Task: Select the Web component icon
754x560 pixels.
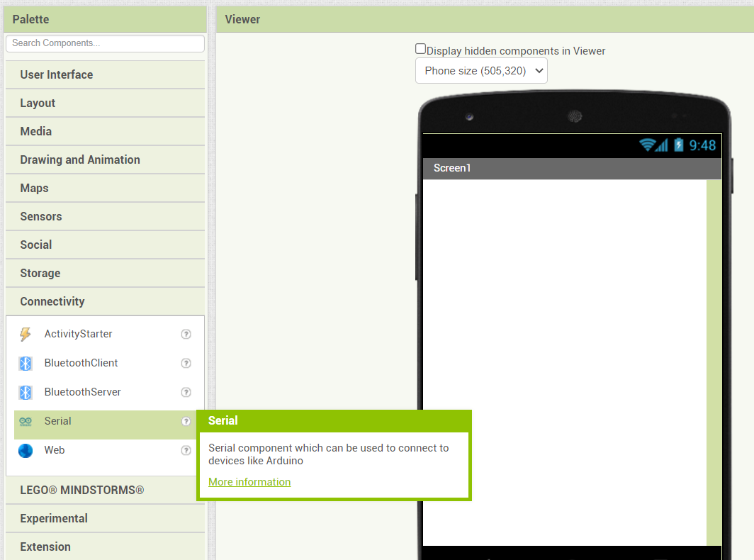Action: [x=26, y=450]
